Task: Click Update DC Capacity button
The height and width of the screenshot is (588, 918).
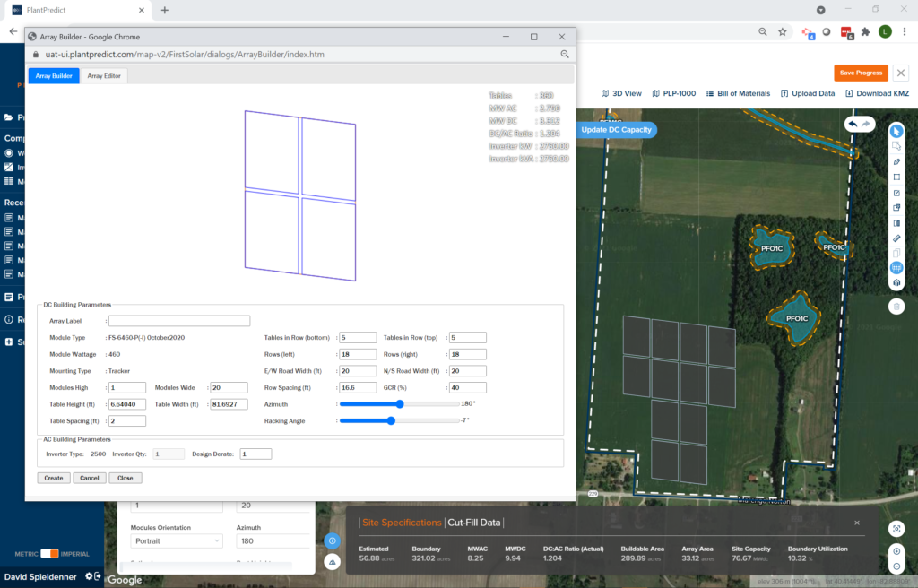Action: click(616, 130)
